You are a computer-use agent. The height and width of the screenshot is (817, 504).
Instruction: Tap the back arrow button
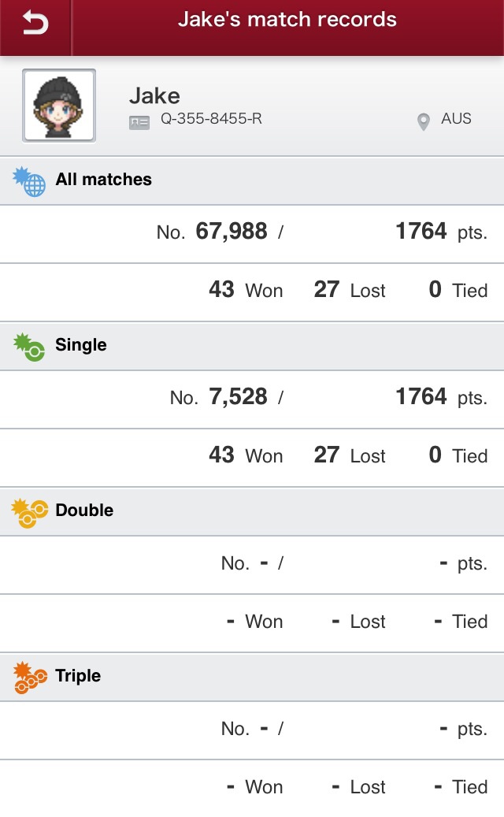pyautogui.click(x=35, y=24)
